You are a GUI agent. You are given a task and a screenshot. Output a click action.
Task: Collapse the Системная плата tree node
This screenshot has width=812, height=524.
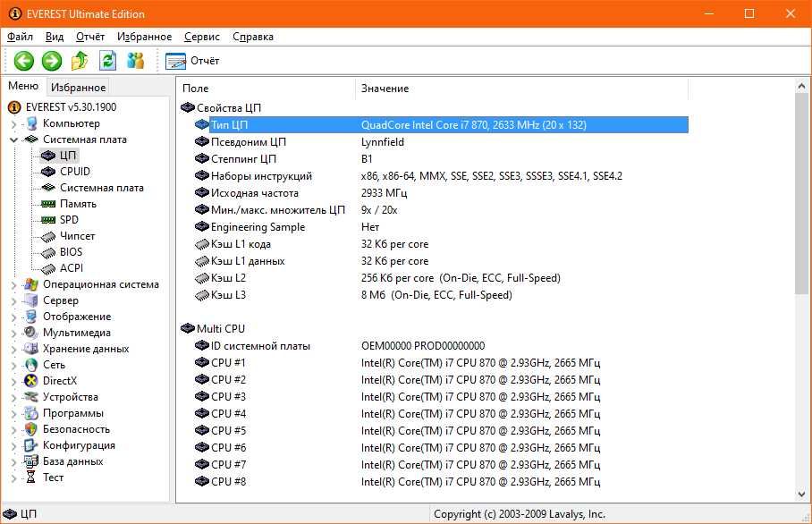(x=14, y=139)
